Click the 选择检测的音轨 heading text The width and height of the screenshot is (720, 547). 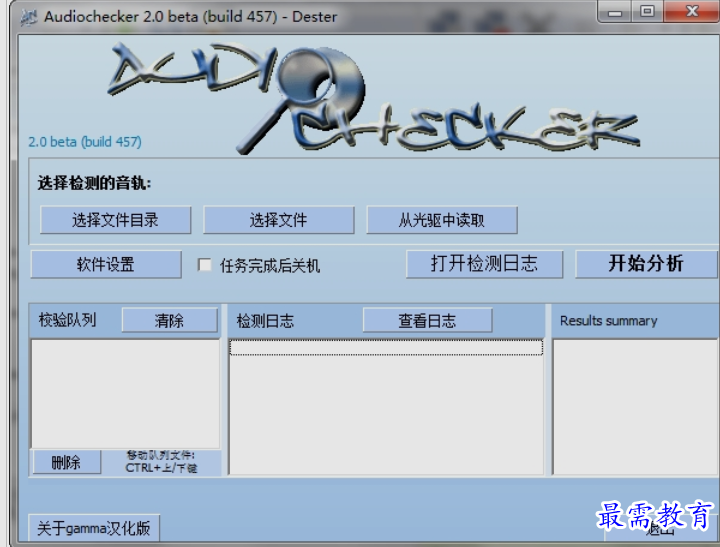tap(95, 183)
